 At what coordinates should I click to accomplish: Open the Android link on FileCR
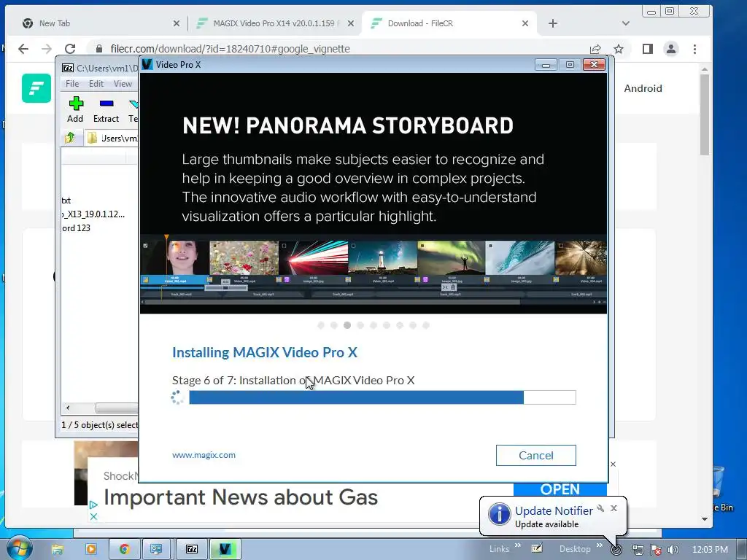[x=643, y=88]
